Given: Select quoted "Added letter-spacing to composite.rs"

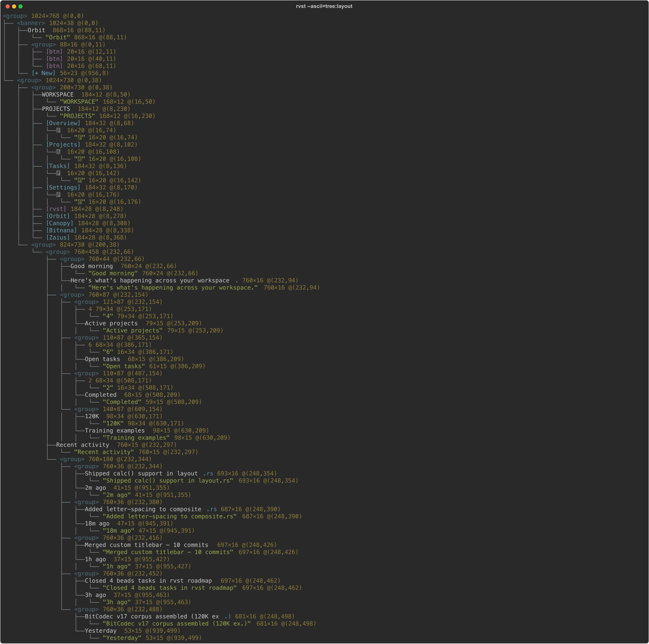Looking at the screenshot, I should coord(170,517).
